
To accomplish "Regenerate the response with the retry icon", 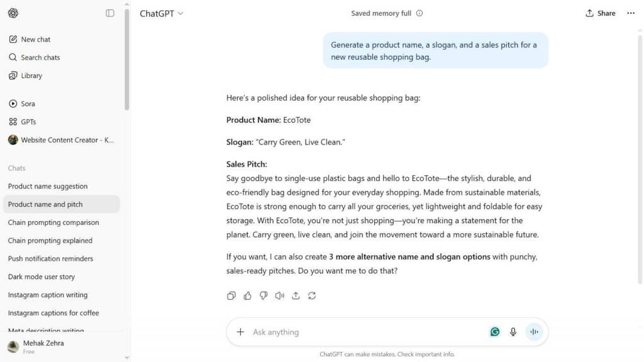I will [x=312, y=295].
